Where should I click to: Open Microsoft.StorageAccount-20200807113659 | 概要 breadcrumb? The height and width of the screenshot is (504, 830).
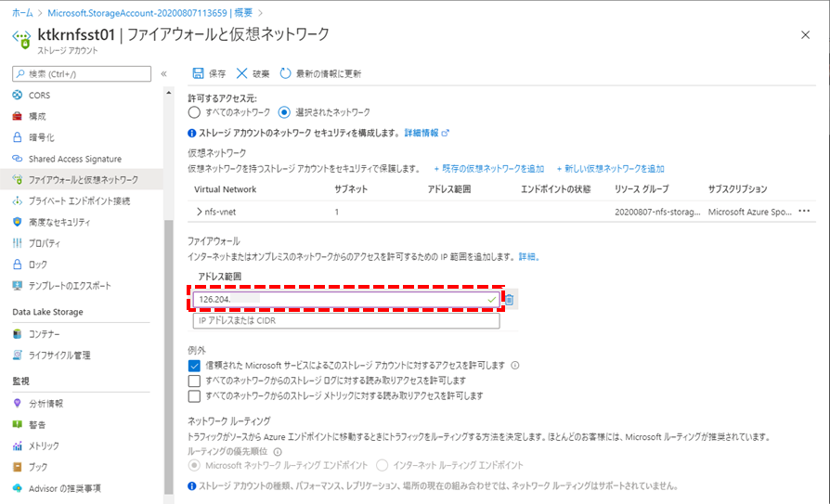pos(149,13)
